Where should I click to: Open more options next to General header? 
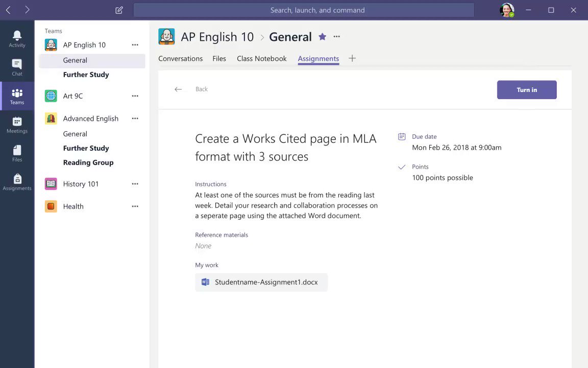(x=337, y=36)
